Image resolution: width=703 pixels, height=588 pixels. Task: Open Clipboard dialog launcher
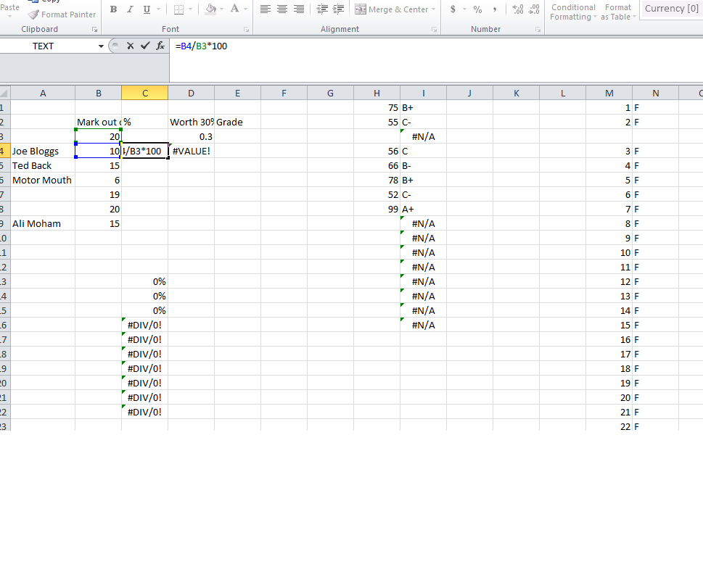(94, 29)
